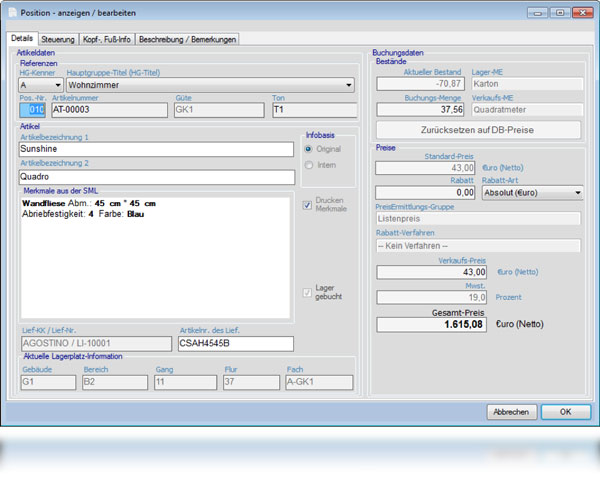Open the Beschreibung / Bemerkungen tab
The height and width of the screenshot is (490, 600).
click(187, 39)
